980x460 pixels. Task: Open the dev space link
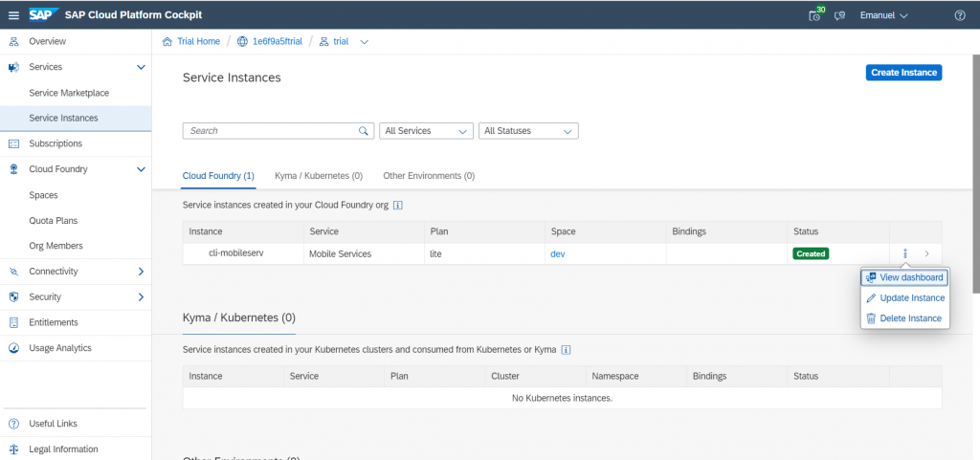(558, 254)
